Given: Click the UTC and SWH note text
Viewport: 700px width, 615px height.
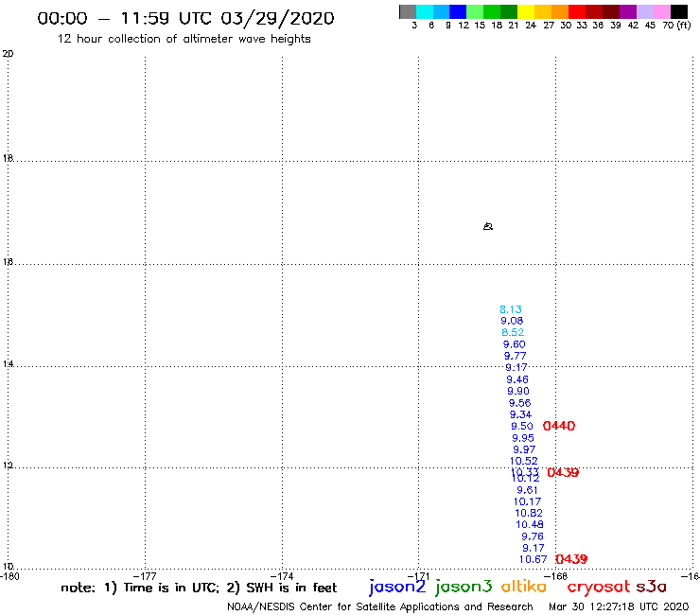Looking at the screenshot, I should tap(199, 588).
